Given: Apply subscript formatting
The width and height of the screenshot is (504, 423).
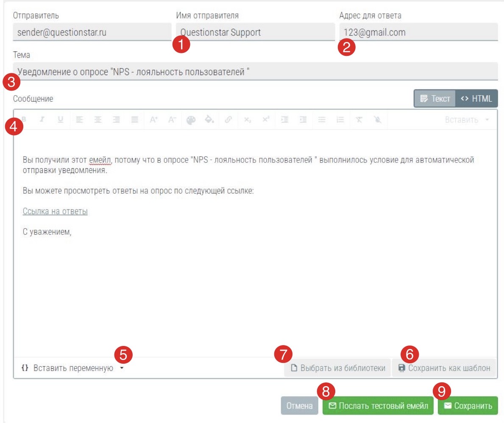Looking at the screenshot, I should (x=248, y=120).
